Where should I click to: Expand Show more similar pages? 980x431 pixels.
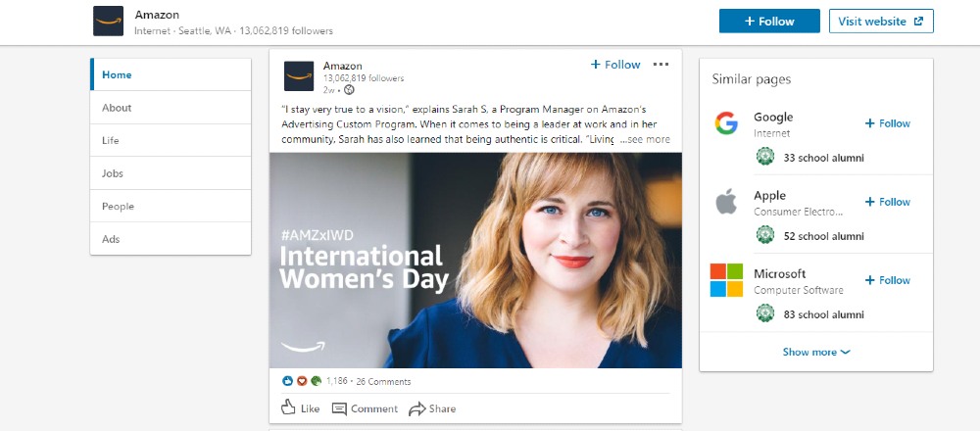[x=815, y=353]
